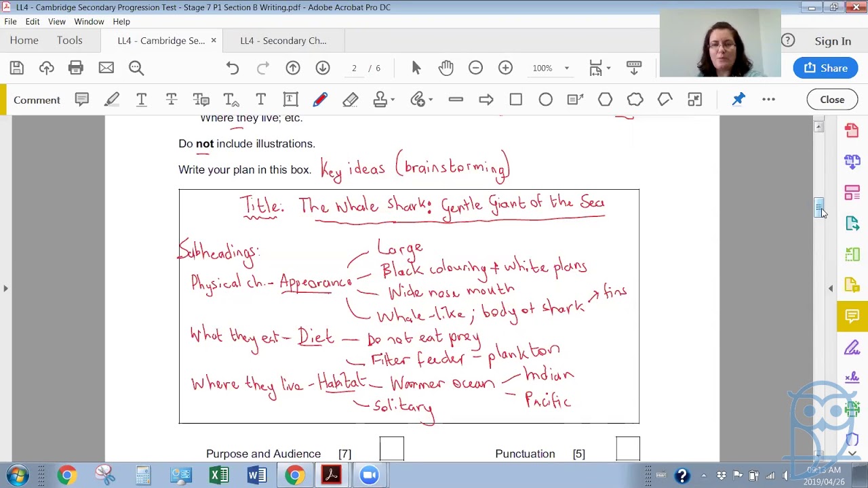Image resolution: width=868 pixels, height=488 pixels.
Task: Print the document with the printer icon
Action: coord(76,68)
